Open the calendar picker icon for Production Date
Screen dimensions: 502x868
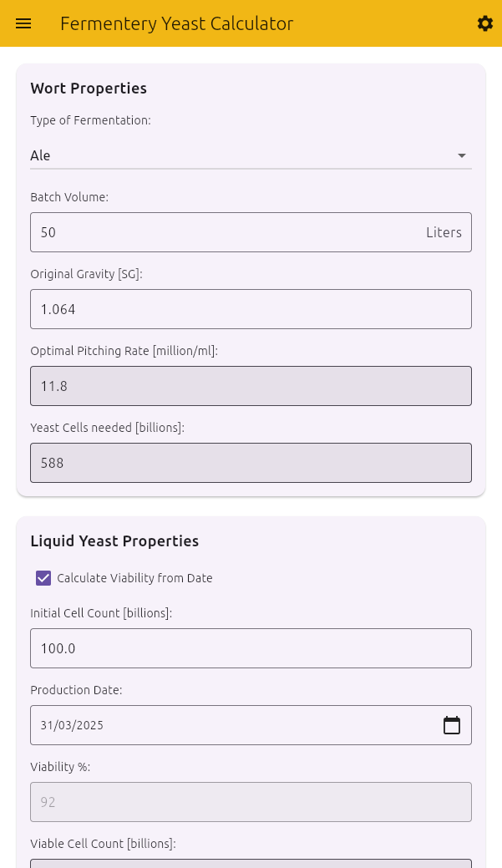pyautogui.click(x=452, y=725)
